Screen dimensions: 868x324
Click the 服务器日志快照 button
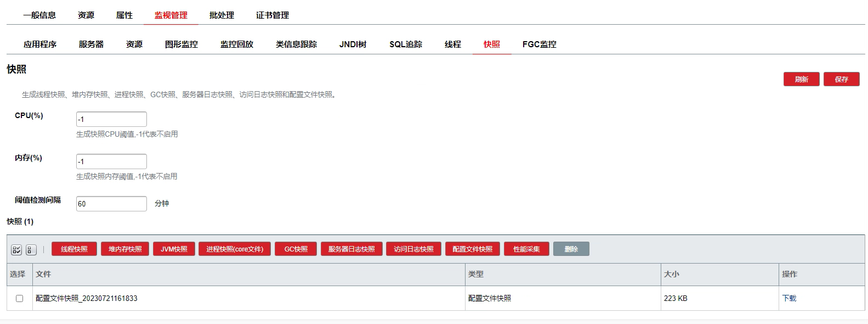(351, 249)
